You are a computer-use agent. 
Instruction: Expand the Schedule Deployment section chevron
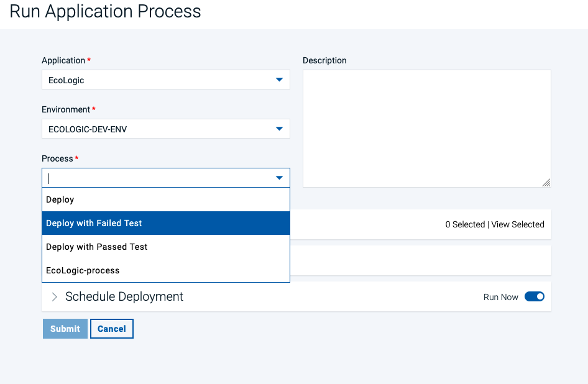pyautogui.click(x=54, y=296)
